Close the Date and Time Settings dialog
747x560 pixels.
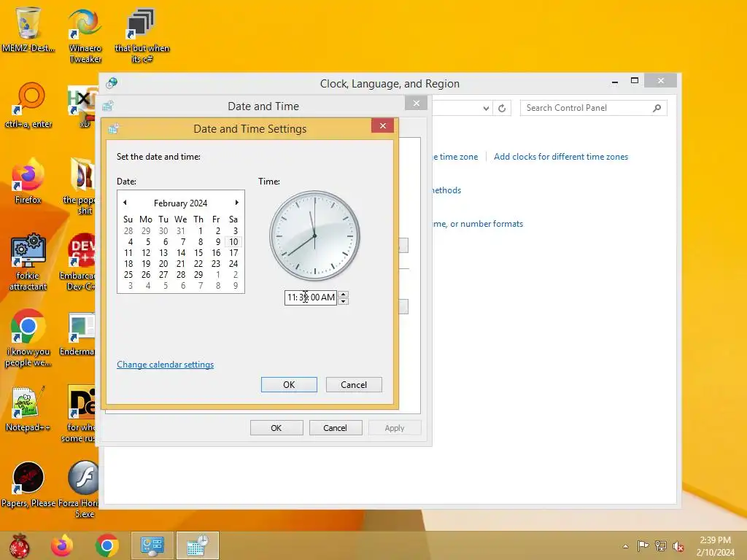pyautogui.click(x=382, y=125)
